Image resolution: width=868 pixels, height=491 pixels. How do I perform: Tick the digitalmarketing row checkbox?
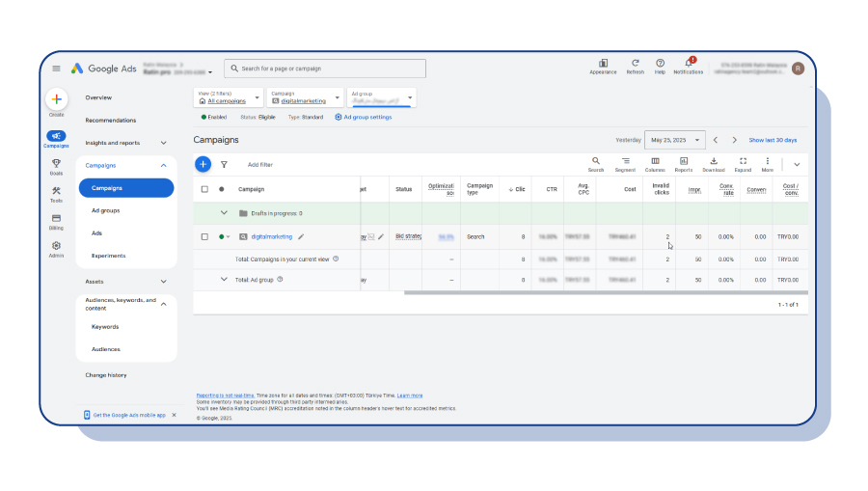204,237
